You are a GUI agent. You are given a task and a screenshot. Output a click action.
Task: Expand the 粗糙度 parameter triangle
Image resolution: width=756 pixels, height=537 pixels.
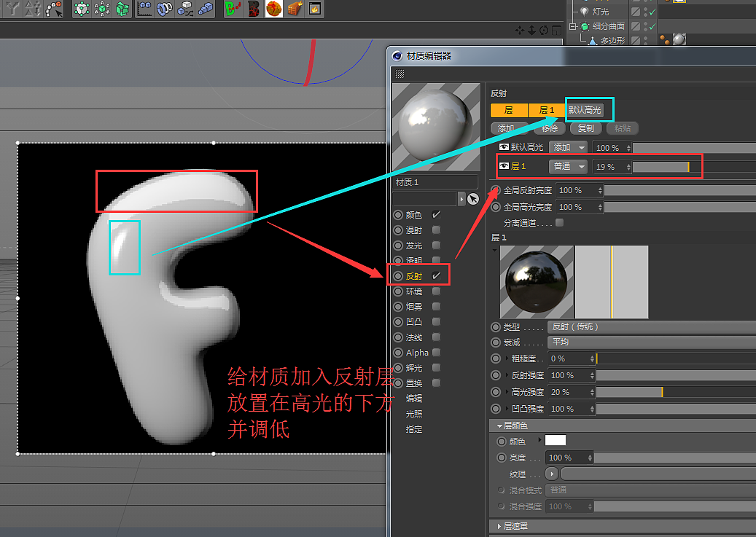tap(507, 358)
